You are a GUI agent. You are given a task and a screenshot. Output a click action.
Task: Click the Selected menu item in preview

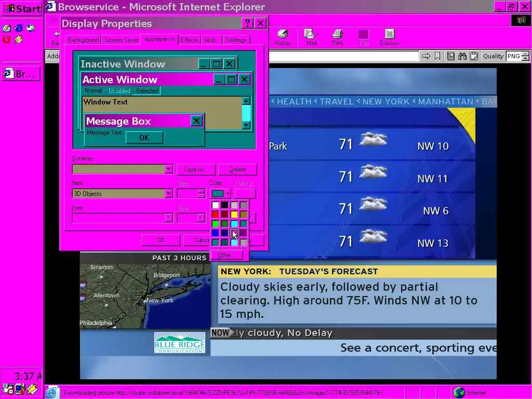[147, 90]
